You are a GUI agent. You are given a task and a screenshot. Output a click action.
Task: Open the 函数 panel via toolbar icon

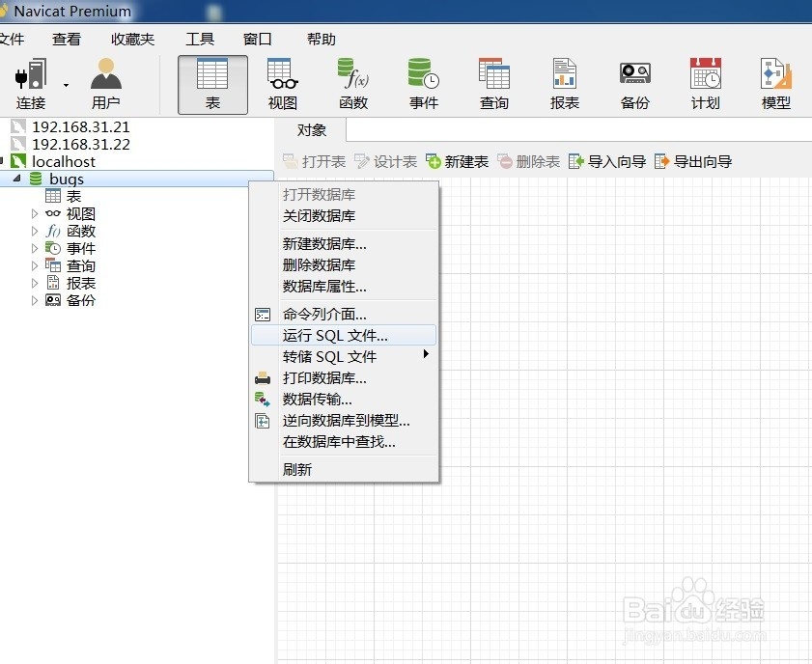[352, 81]
